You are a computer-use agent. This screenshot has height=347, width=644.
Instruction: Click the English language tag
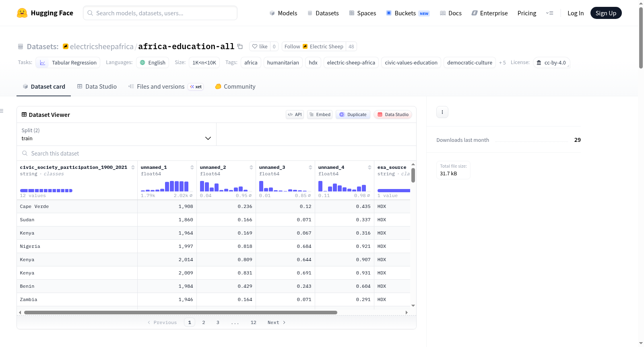(x=153, y=62)
